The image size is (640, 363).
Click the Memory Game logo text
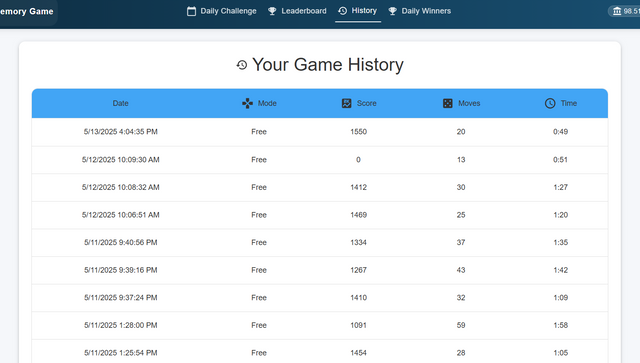pos(27,11)
